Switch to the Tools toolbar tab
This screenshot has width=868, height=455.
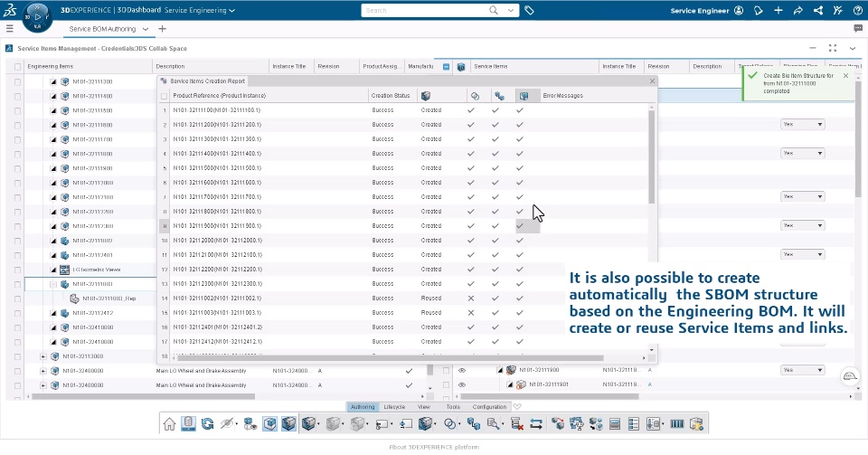[453, 407]
